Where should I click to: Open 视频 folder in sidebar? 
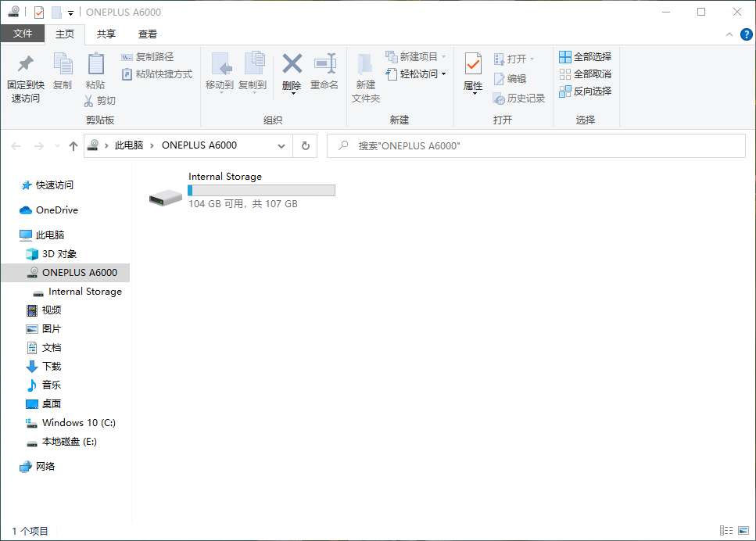tap(44, 310)
